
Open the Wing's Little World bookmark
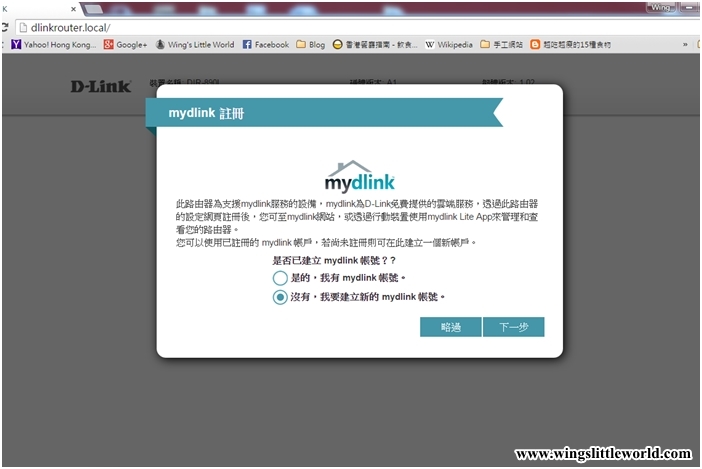[194, 45]
